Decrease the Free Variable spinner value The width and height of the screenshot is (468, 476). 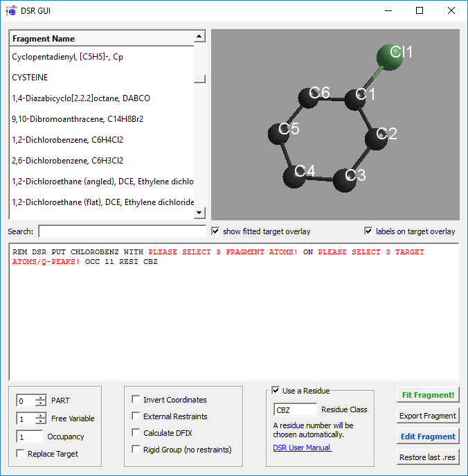(41, 422)
